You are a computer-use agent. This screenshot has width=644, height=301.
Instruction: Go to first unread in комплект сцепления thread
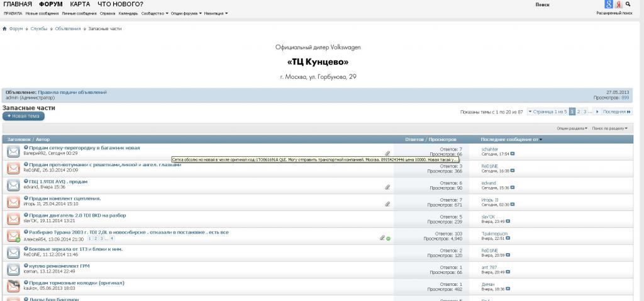point(26,198)
